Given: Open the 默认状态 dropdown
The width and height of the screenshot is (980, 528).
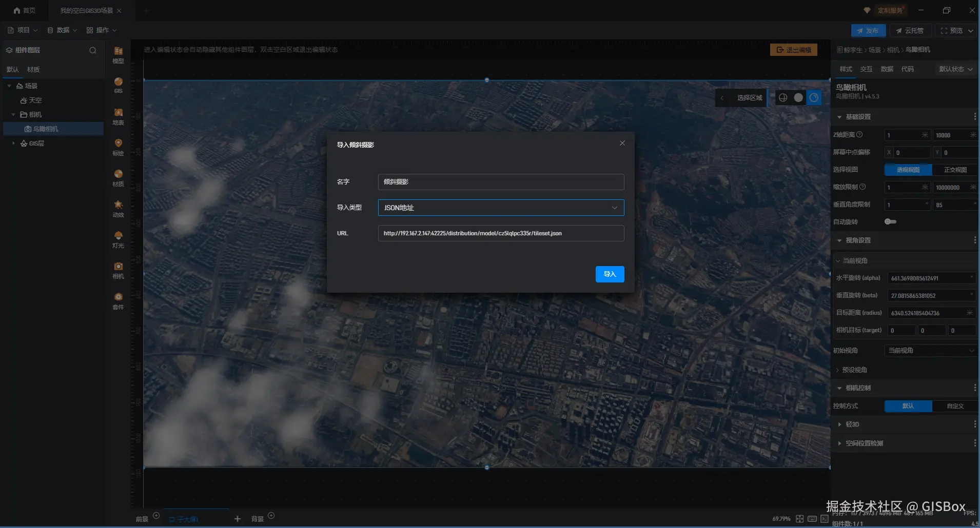Looking at the screenshot, I should coord(956,69).
